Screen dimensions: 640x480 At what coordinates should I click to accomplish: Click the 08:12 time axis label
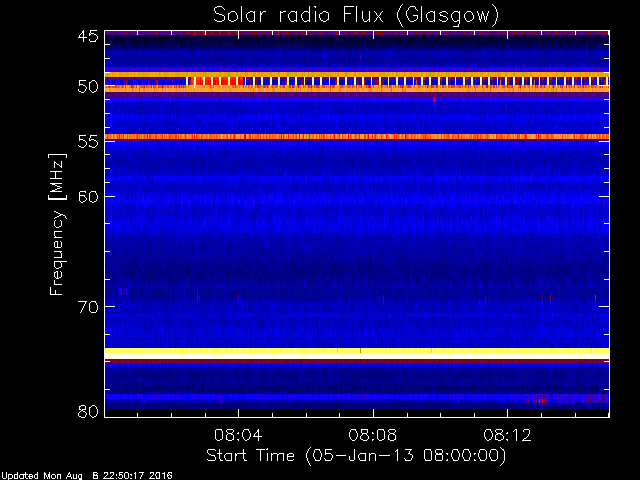tap(507, 435)
